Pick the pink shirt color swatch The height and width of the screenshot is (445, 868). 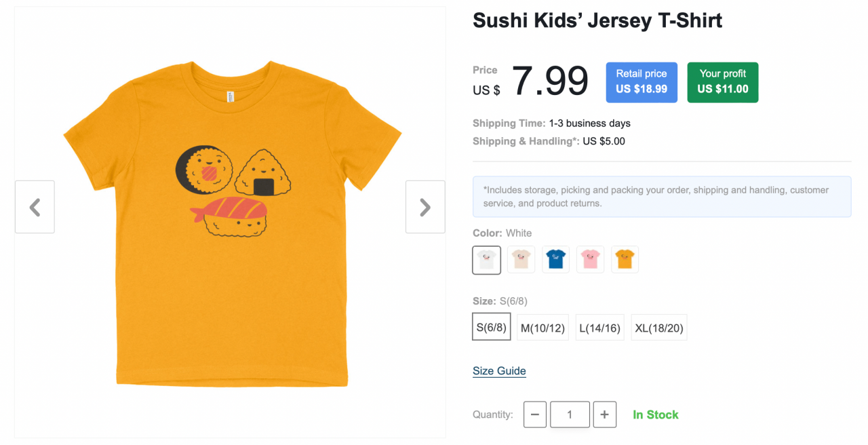pos(590,259)
